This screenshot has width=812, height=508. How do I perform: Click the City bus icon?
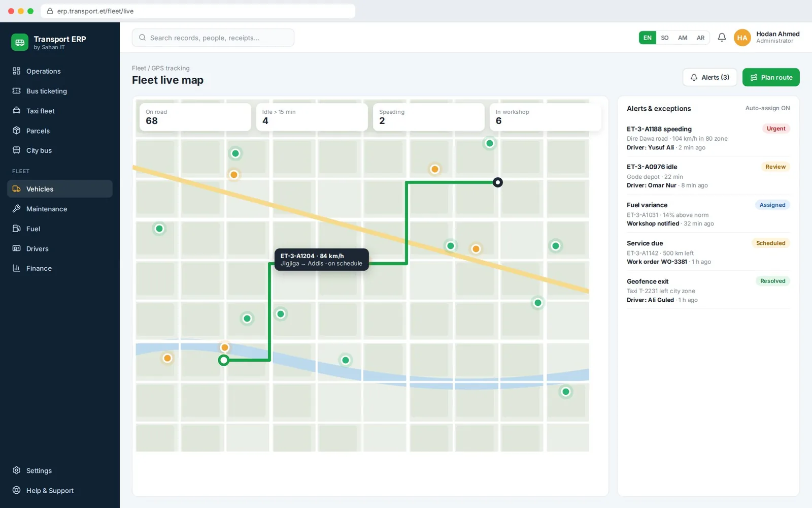(17, 150)
